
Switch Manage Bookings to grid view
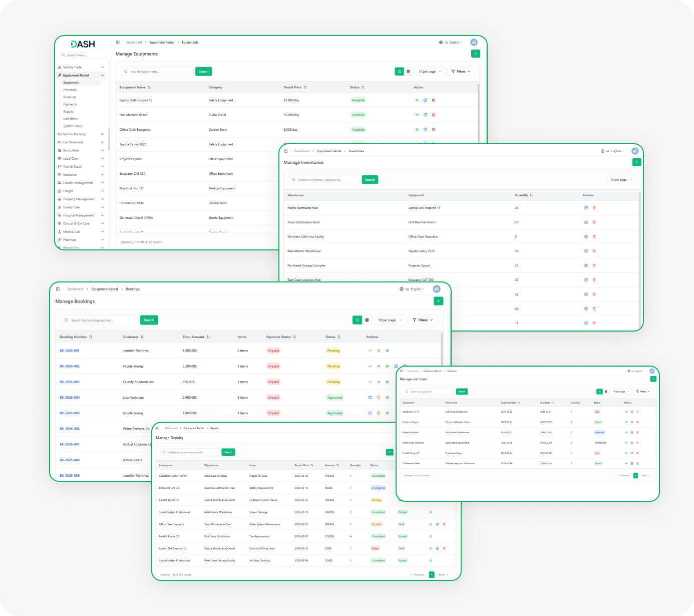[x=367, y=320]
